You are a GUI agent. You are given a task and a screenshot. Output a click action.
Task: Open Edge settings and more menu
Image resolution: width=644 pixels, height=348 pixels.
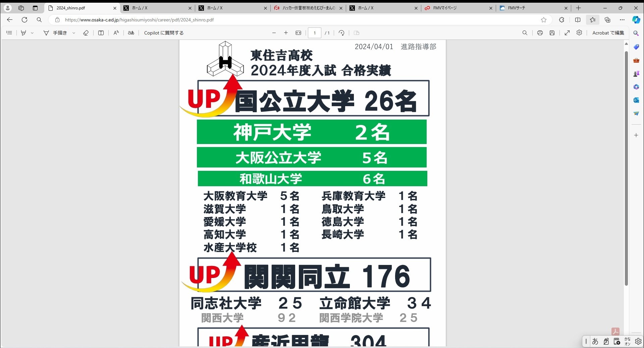[622, 20]
